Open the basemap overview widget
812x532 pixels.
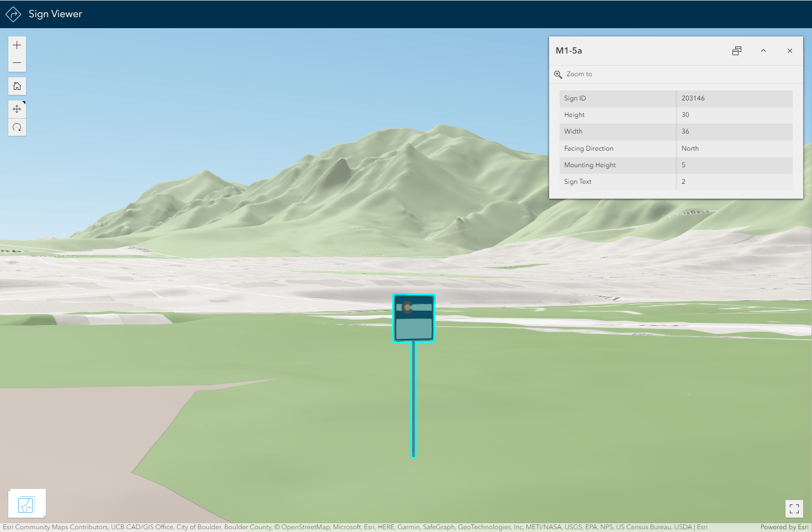tap(27, 503)
